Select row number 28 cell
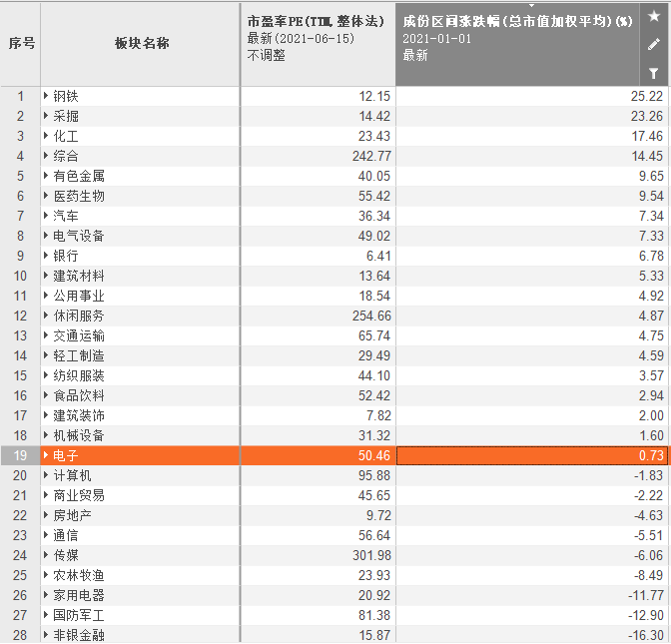 [x=21, y=635]
